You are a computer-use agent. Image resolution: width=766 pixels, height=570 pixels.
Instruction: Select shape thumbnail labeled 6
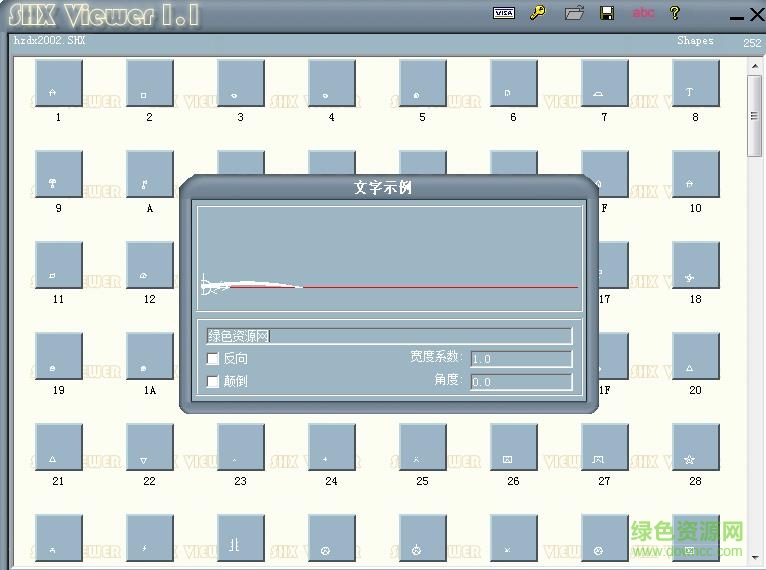[513, 83]
